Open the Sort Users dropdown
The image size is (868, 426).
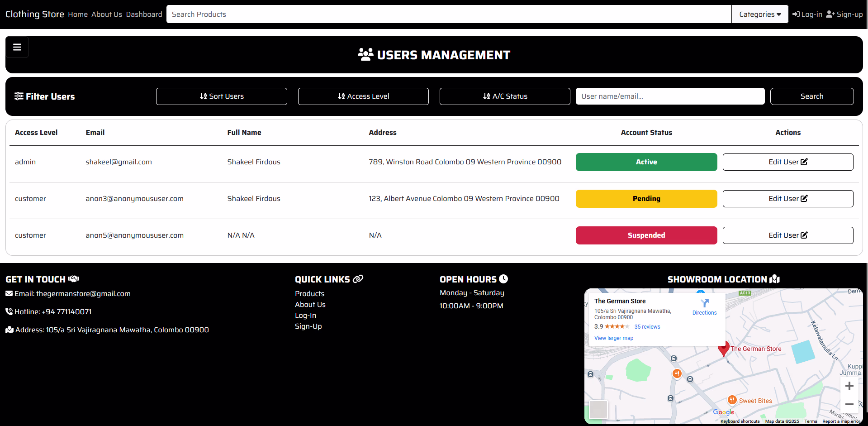(222, 96)
